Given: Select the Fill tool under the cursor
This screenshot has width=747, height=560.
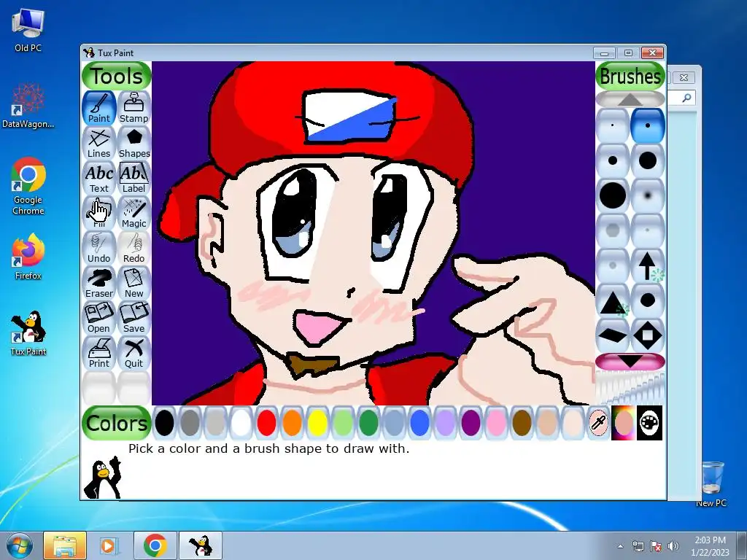Looking at the screenshot, I should pyautogui.click(x=99, y=213).
